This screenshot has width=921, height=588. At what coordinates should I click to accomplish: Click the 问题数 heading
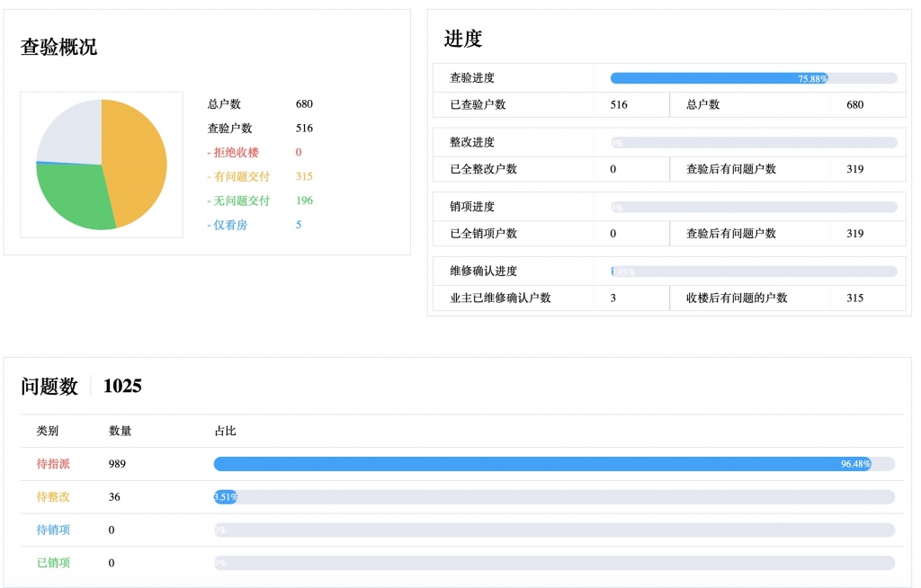point(49,387)
